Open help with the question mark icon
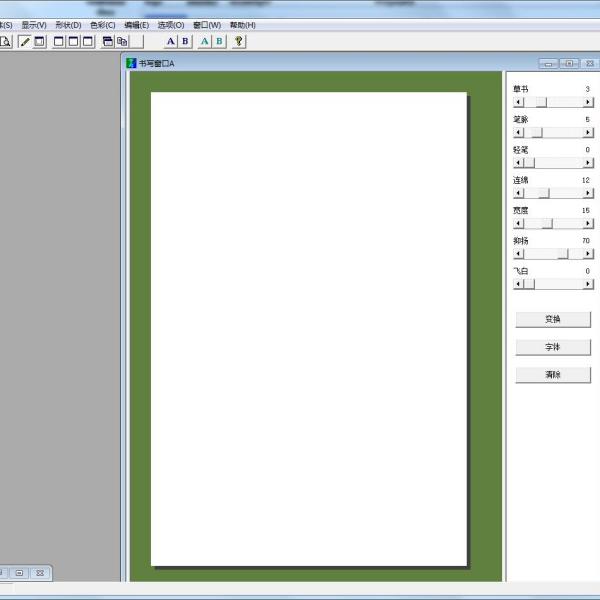This screenshot has width=600, height=600. coord(239,41)
